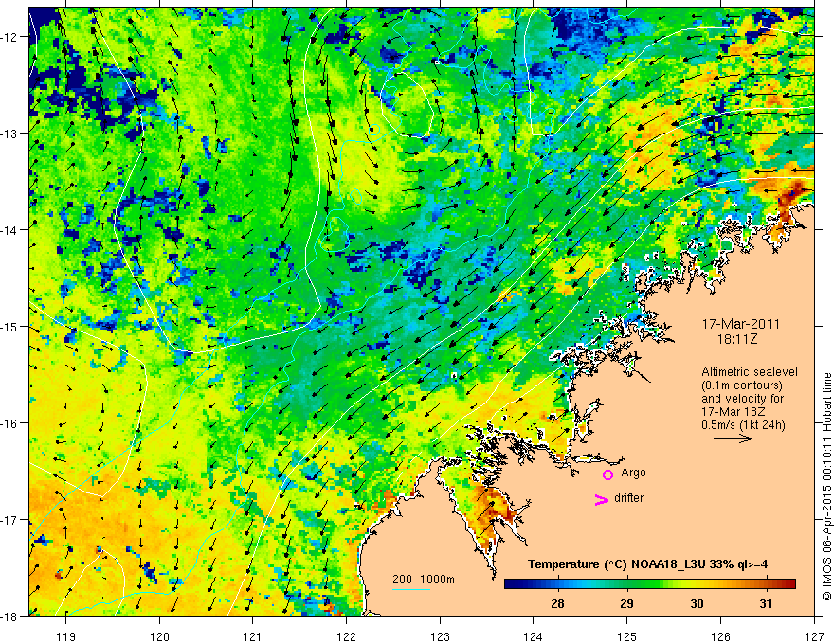The height and width of the screenshot is (644, 834).
Task: Click the '-13' latitude axis label
Action: pos(10,134)
